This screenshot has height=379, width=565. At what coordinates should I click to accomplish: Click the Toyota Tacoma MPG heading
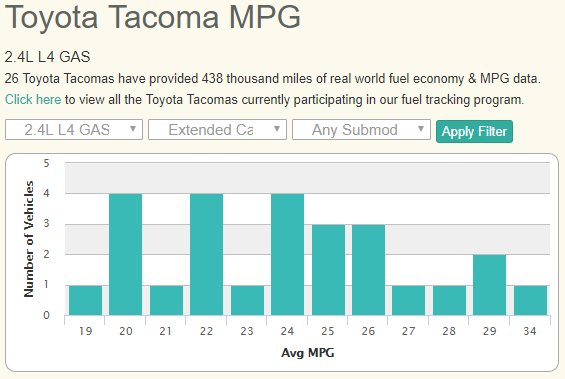tap(153, 17)
